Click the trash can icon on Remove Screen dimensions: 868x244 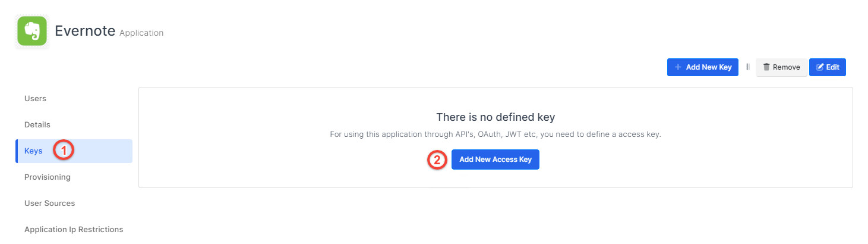(766, 67)
